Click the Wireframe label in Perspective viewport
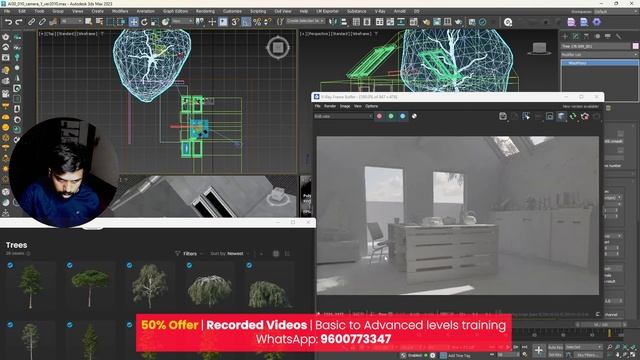Screen dimensions: 640x360 (361, 34)
